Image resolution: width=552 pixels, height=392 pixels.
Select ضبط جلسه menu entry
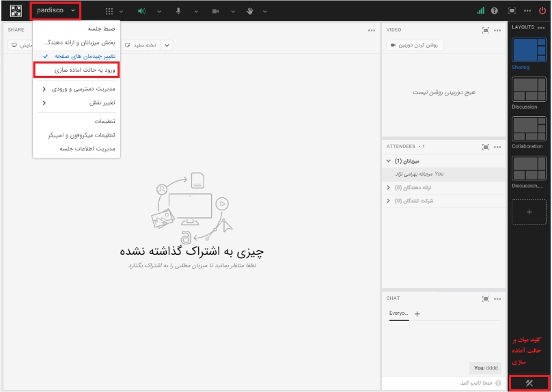coord(77,29)
